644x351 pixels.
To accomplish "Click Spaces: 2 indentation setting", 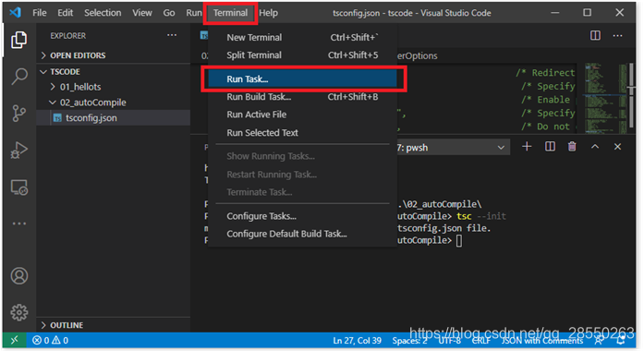I will pos(409,340).
